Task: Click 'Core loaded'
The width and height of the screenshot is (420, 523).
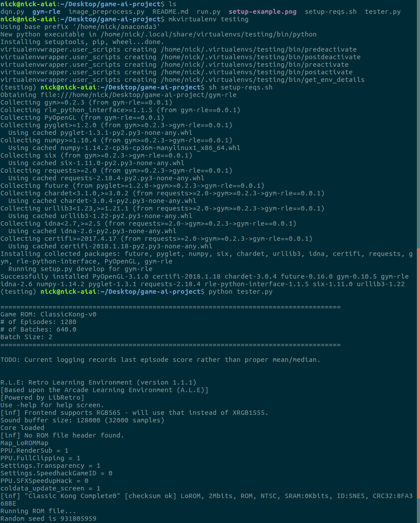Action: coord(22,428)
